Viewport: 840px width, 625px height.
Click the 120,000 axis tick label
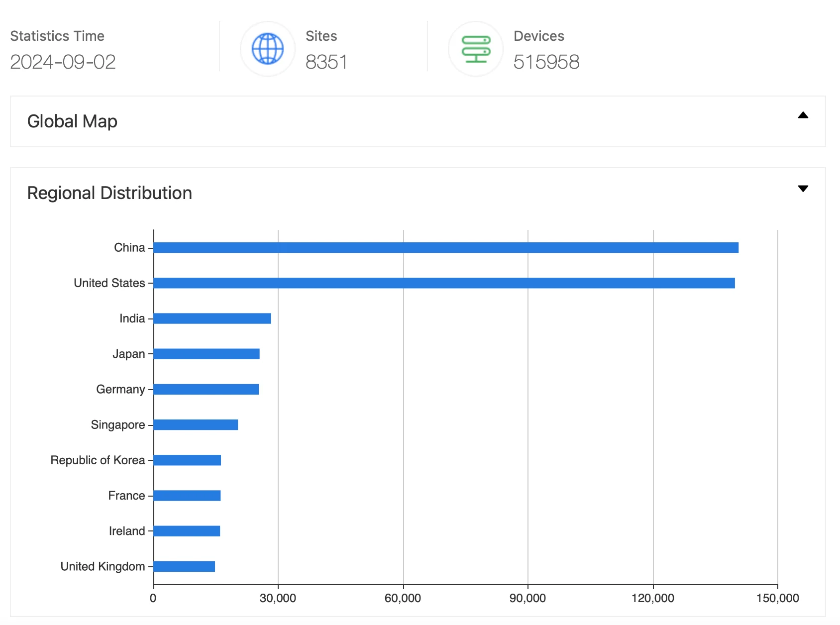(653, 598)
